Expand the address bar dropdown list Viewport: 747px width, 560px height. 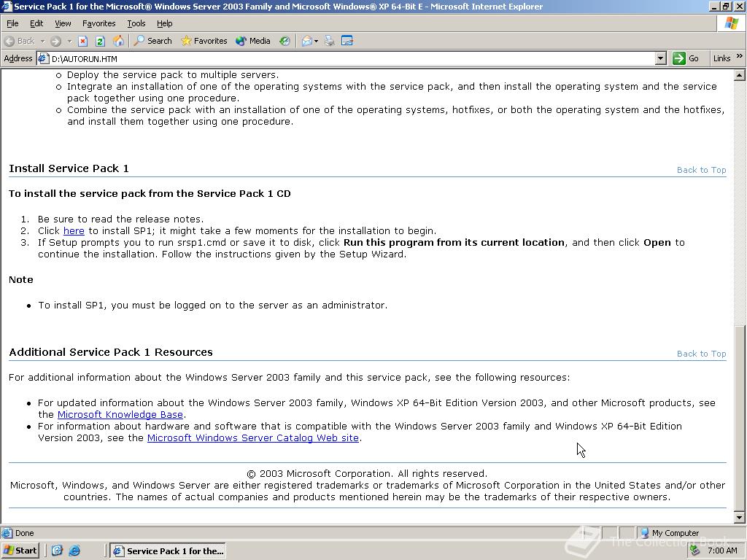pos(660,58)
